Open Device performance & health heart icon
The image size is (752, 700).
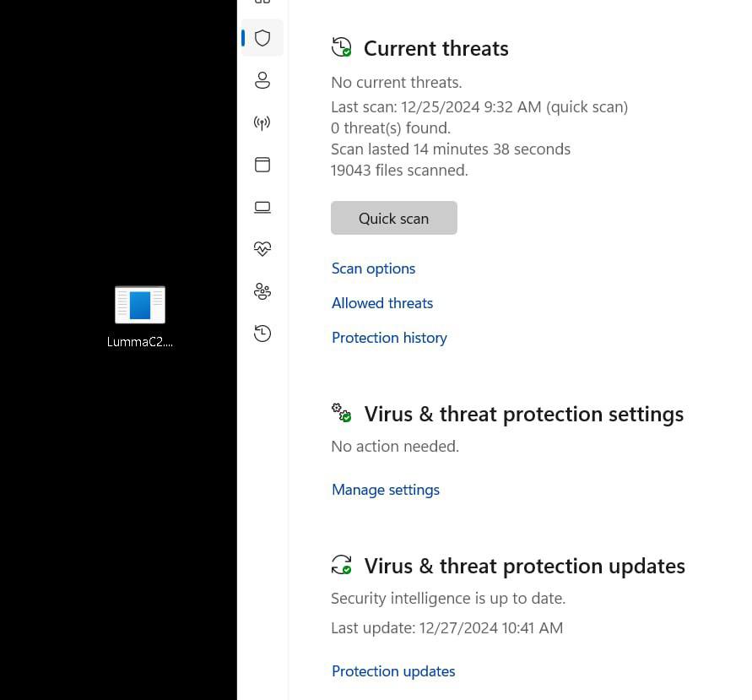(x=262, y=249)
